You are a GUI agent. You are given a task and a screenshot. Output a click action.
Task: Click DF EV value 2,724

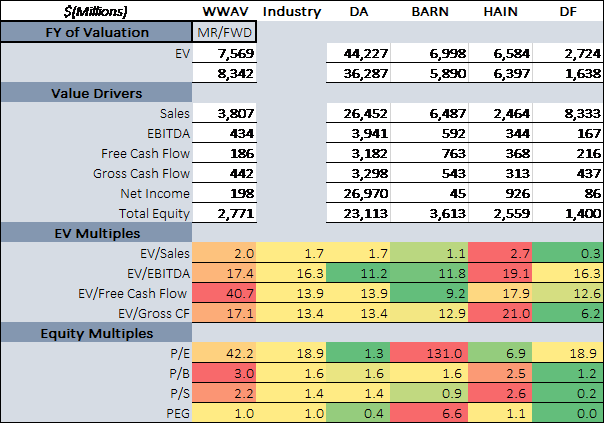[568, 53]
